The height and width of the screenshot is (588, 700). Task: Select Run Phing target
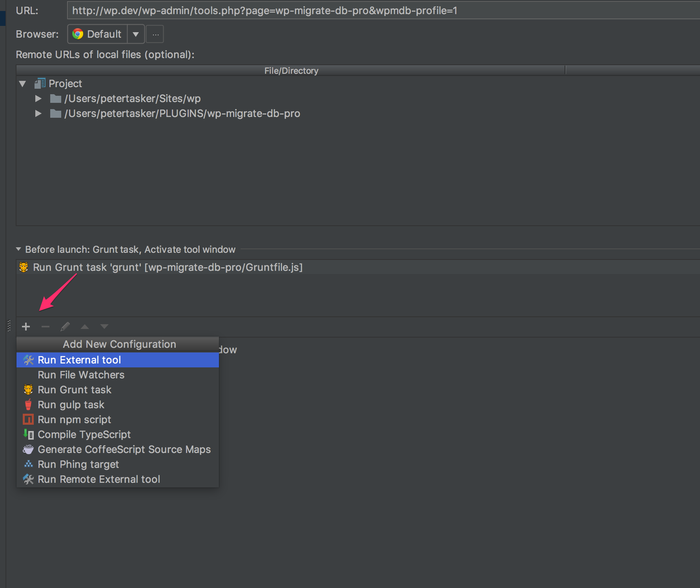click(x=118, y=464)
